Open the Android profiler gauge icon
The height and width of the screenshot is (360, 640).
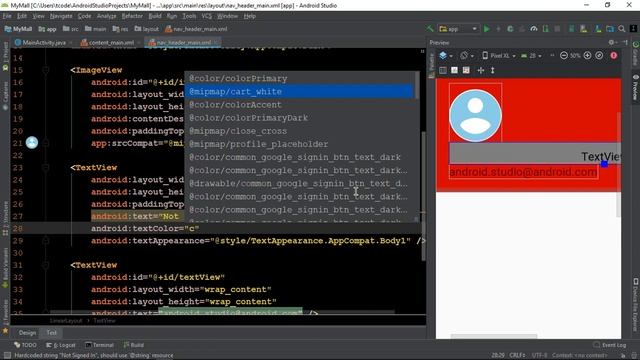pos(533,29)
